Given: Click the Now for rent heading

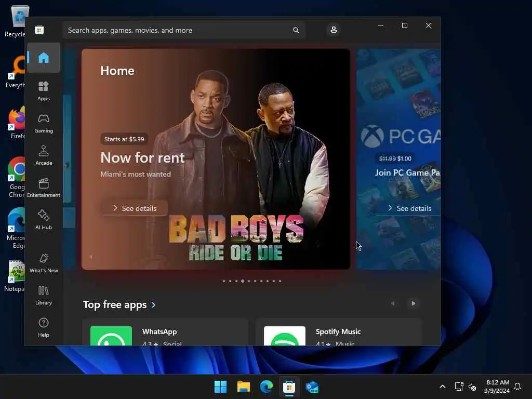Looking at the screenshot, I should pyautogui.click(x=142, y=158).
